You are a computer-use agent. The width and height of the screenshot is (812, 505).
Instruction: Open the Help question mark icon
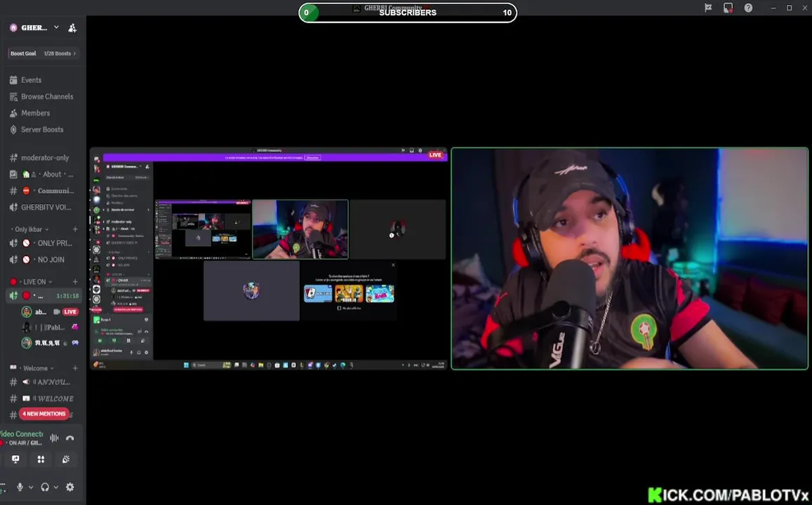click(x=748, y=8)
